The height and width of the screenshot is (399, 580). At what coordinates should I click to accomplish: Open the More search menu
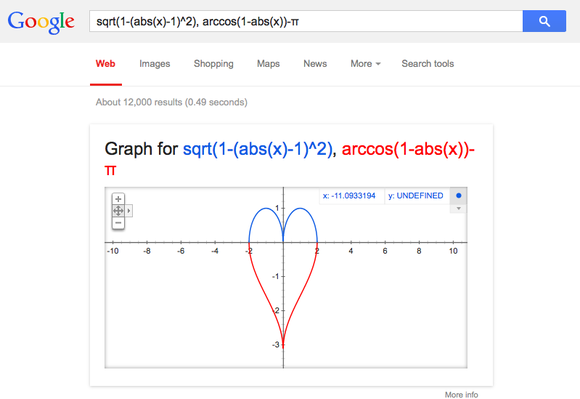point(365,64)
